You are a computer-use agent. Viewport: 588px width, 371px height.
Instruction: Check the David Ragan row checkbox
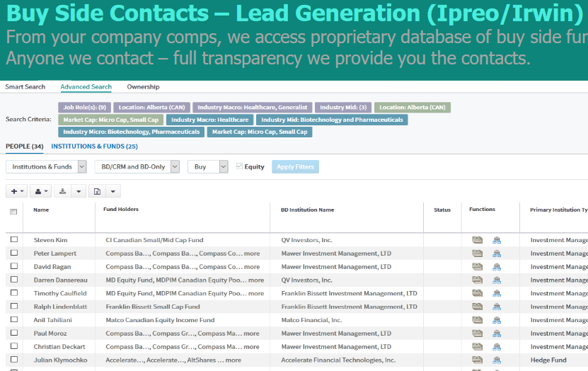(x=14, y=266)
